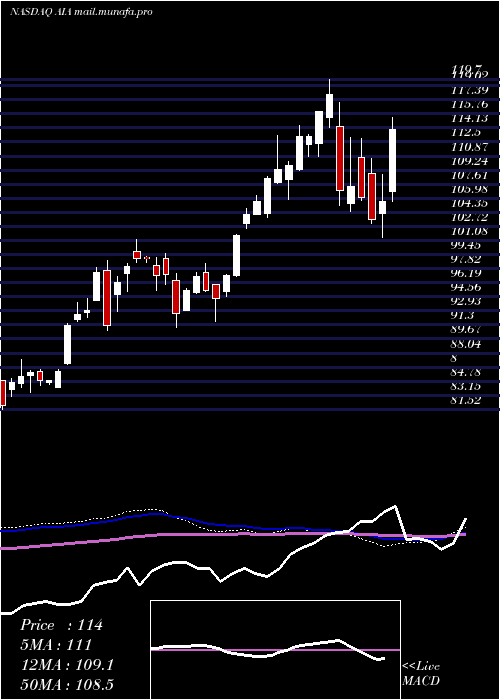This screenshot has height=700, width=500.
Task: Select the 105.98 price axis label
Action: coord(470,189)
